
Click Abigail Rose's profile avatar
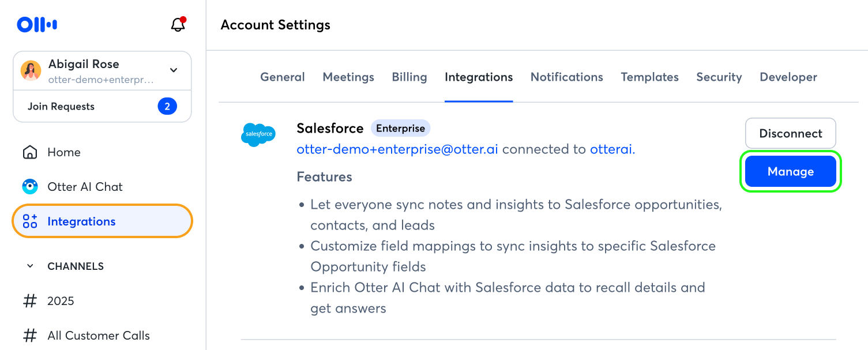31,70
